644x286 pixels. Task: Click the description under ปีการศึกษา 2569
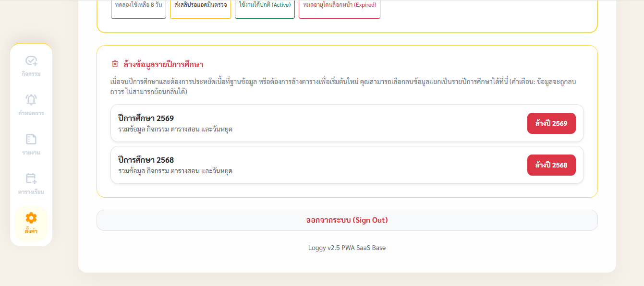pyautogui.click(x=175, y=130)
